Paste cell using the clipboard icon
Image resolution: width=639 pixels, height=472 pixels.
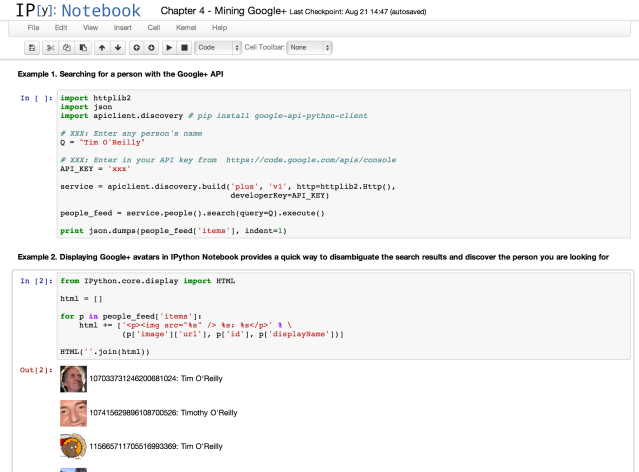(83, 48)
